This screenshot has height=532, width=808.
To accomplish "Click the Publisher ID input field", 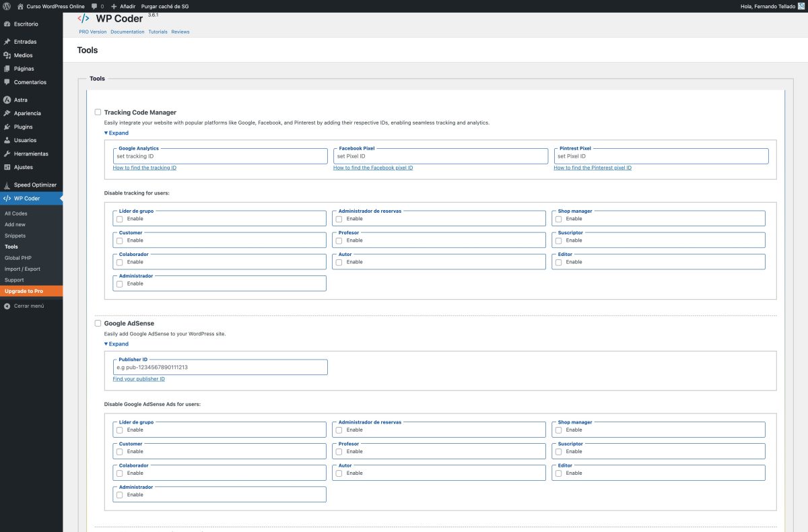I will 220,368.
